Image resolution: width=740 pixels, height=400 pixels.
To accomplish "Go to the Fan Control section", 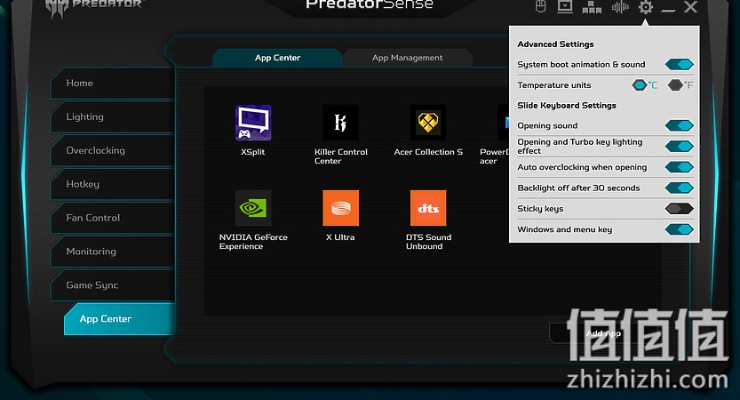I will pos(93,218).
